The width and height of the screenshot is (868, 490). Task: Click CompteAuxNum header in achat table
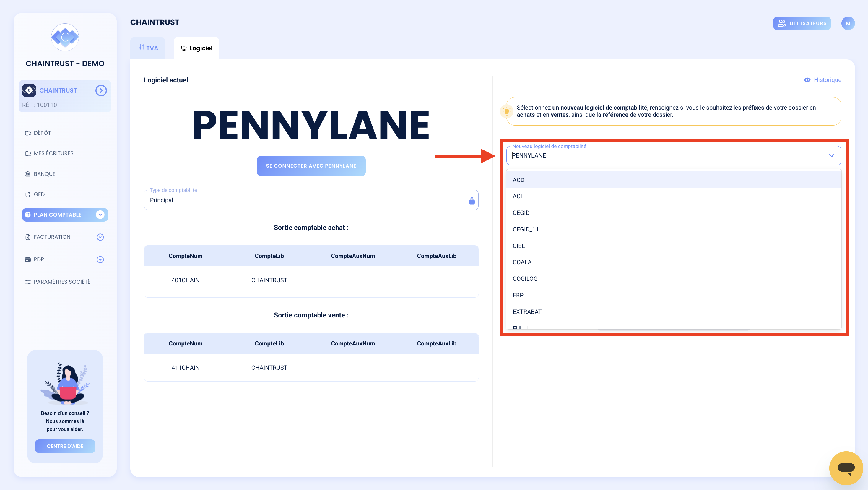tap(353, 256)
